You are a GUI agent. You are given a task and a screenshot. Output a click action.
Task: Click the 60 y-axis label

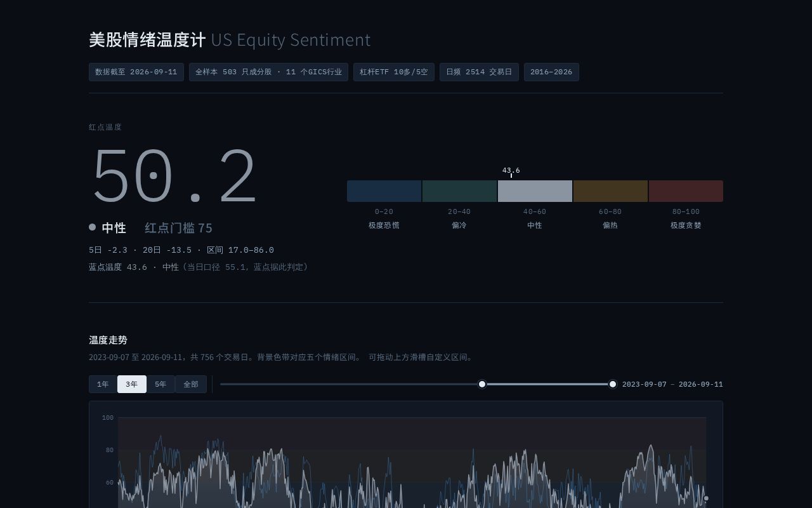pos(110,483)
